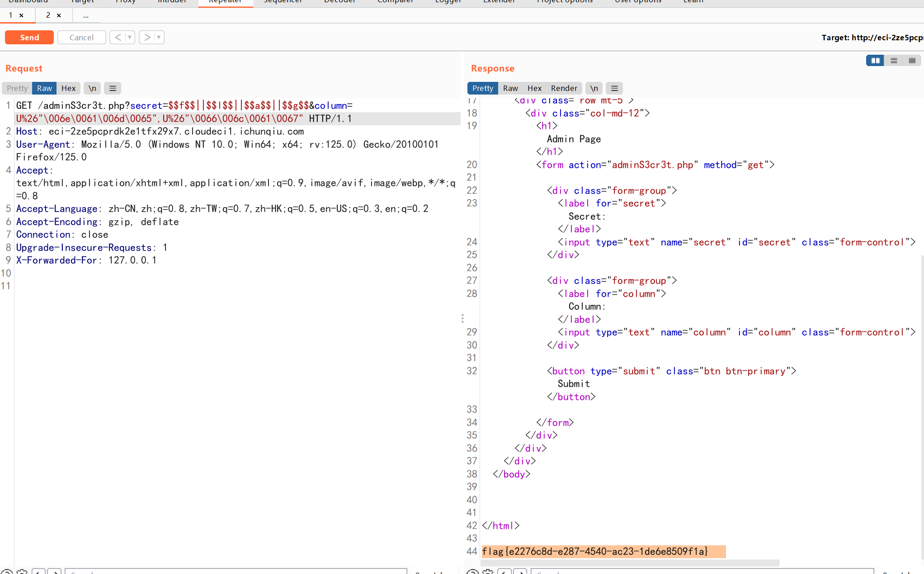This screenshot has width=924, height=574.
Task: Open response Render tab
Action: click(x=564, y=88)
